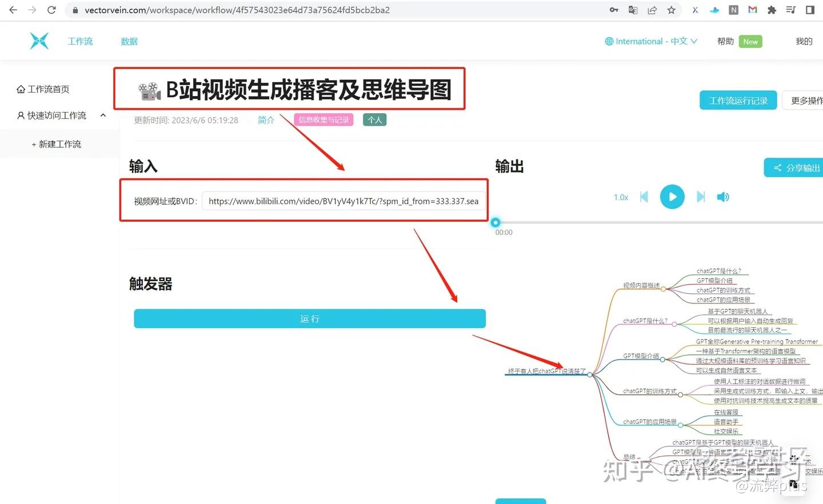Open the saved passwords key icon

(614, 10)
